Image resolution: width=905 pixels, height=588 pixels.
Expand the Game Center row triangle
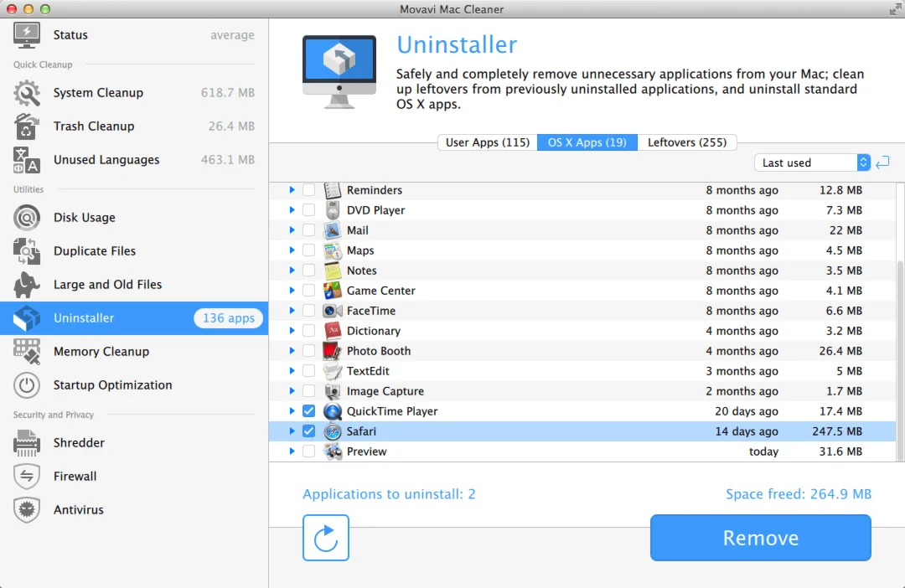(292, 291)
